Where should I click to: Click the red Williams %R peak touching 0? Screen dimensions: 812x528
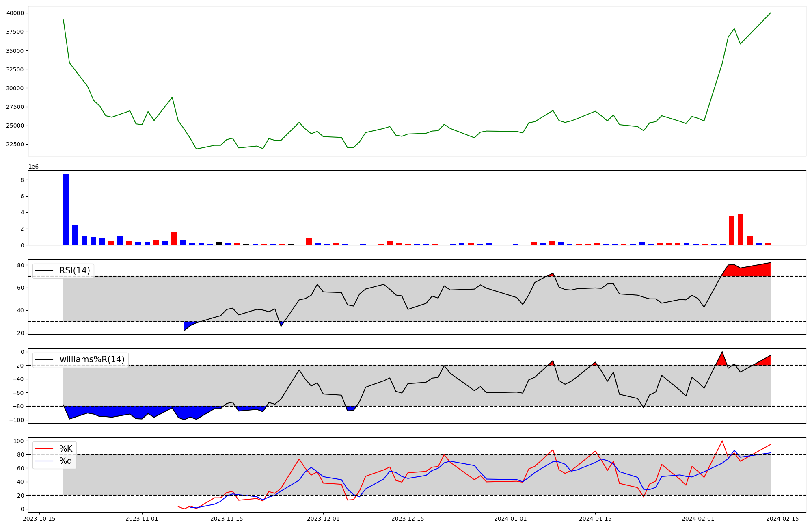click(x=721, y=360)
